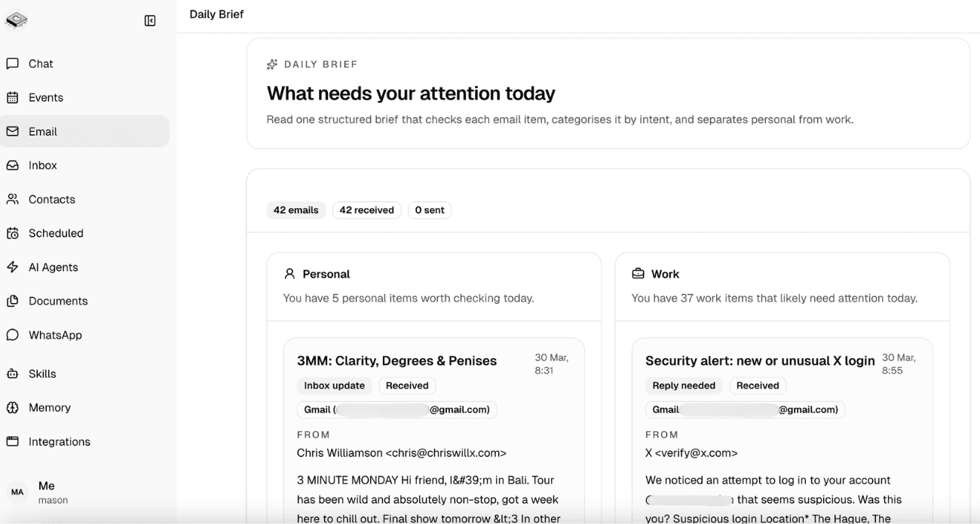Image resolution: width=980 pixels, height=524 pixels.
Task: Open Chat from the sidebar
Action: [x=41, y=64]
